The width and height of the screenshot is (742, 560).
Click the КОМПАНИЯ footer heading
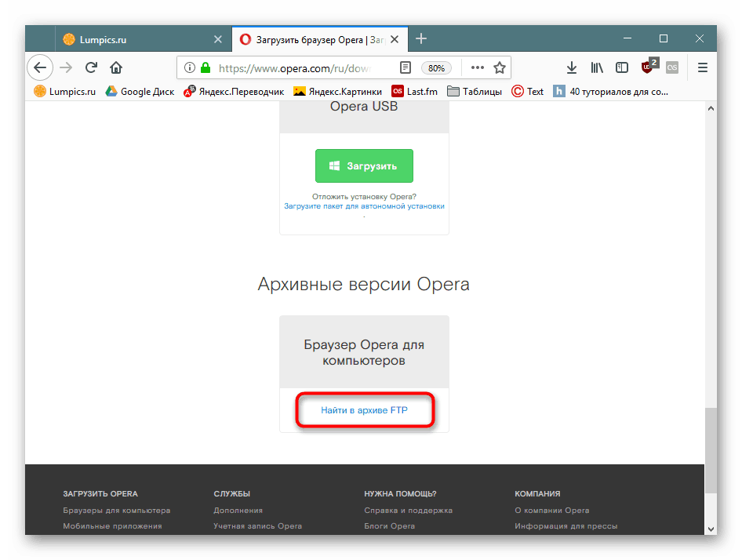[537, 494]
